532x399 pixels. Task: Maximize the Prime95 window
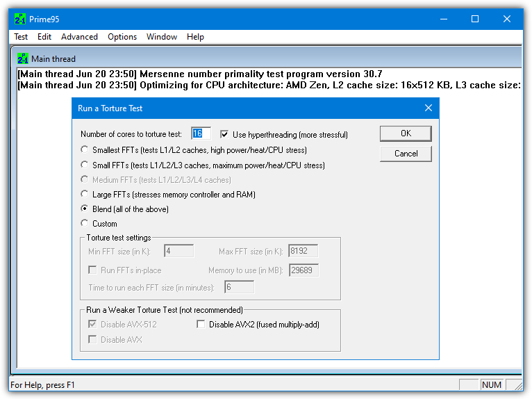coord(475,19)
